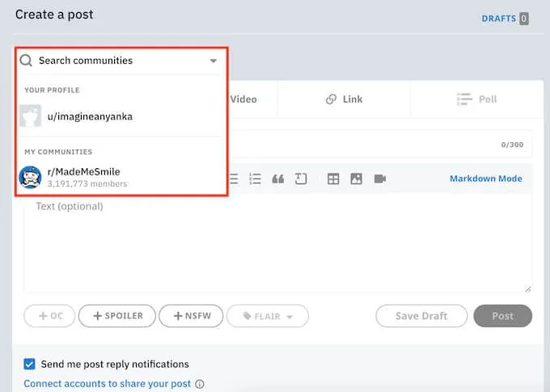Image resolution: width=550 pixels, height=392 pixels.
Task: Click the "YOUR PROFILE" heading
Action: [52, 90]
